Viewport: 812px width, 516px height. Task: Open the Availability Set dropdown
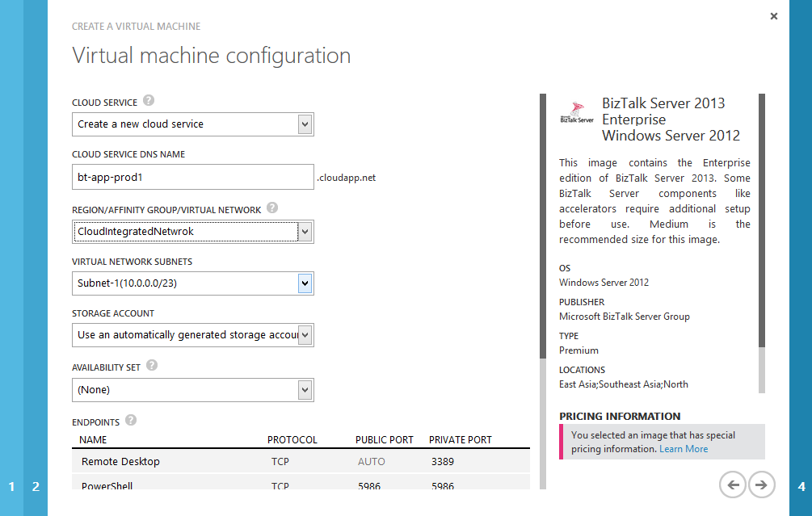(192, 390)
